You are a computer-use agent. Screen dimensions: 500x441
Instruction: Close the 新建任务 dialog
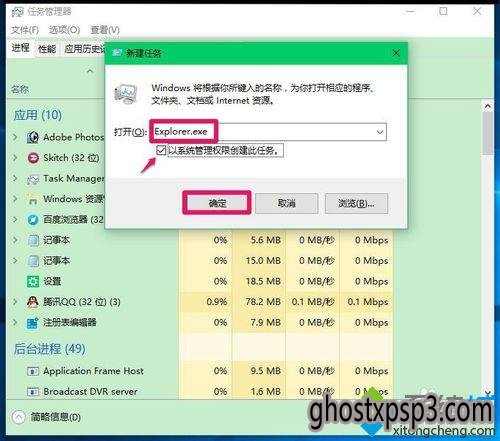pyautogui.click(x=396, y=53)
